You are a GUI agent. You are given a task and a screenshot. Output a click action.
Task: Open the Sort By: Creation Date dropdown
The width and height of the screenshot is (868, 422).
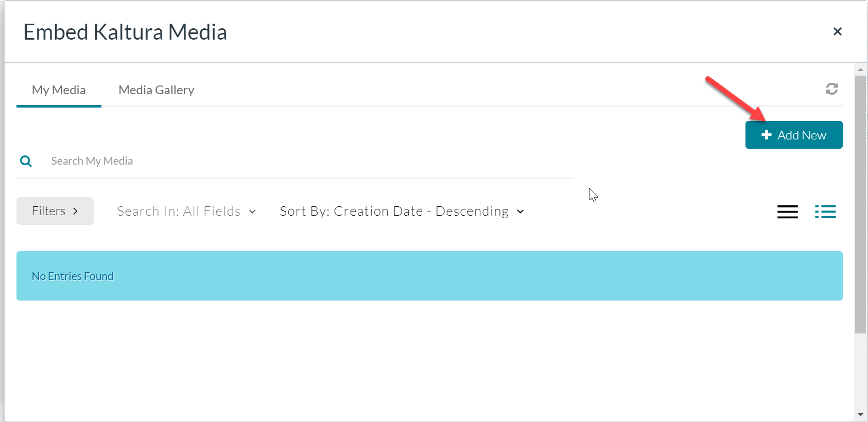click(x=402, y=212)
